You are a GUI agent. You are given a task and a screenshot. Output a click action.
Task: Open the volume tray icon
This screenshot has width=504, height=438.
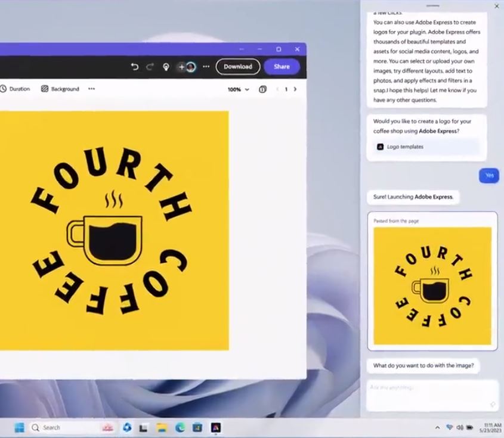click(460, 427)
